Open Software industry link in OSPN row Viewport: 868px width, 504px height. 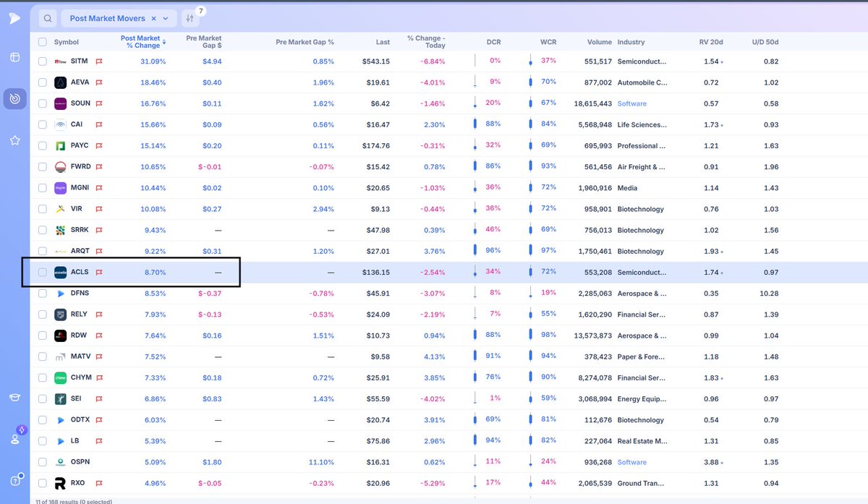(x=632, y=462)
